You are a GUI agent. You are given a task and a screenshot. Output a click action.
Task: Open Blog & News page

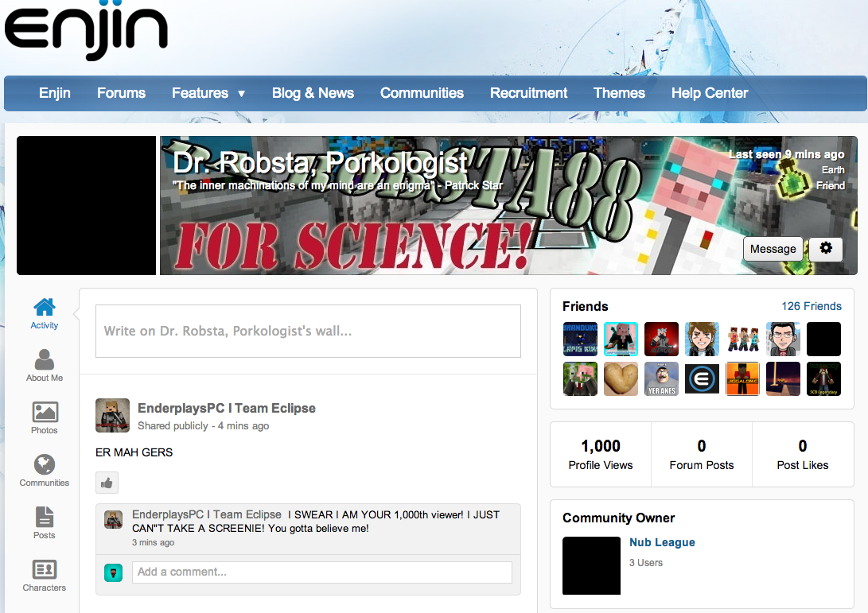[x=313, y=93]
